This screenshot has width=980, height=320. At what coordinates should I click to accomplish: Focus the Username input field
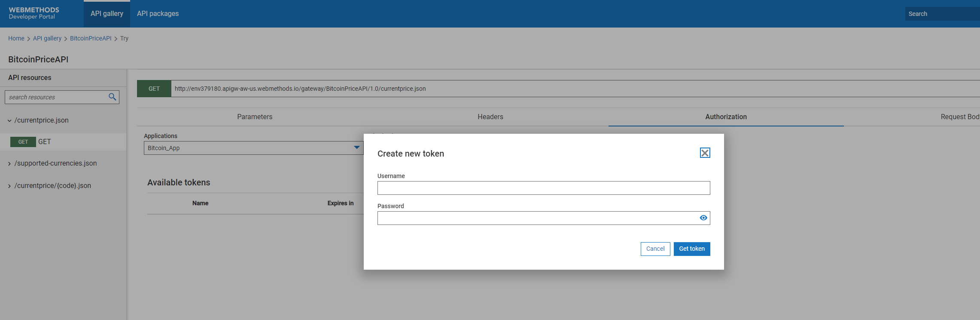tap(543, 188)
